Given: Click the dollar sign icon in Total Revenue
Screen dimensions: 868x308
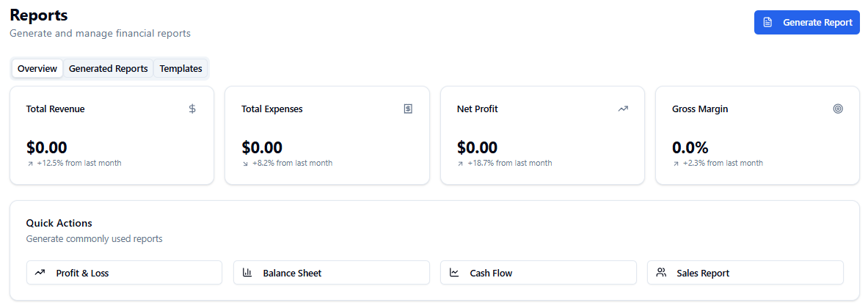Looking at the screenshot, I should point(192,109).
